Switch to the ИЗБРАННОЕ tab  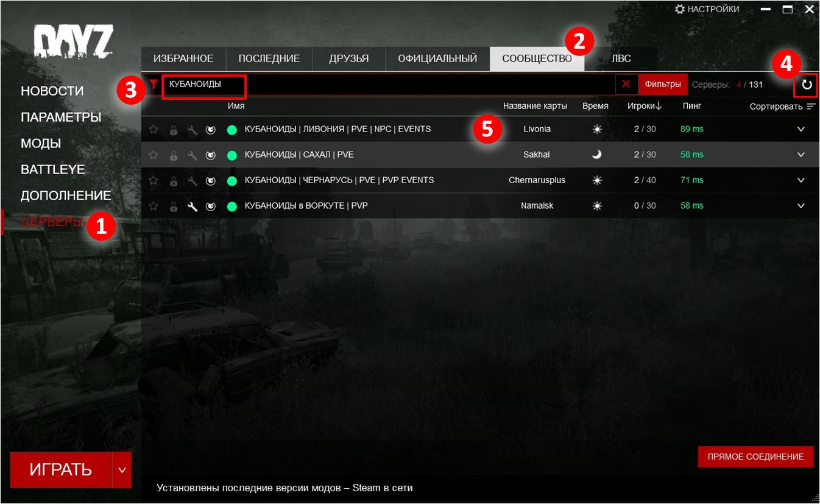(183, 59)
